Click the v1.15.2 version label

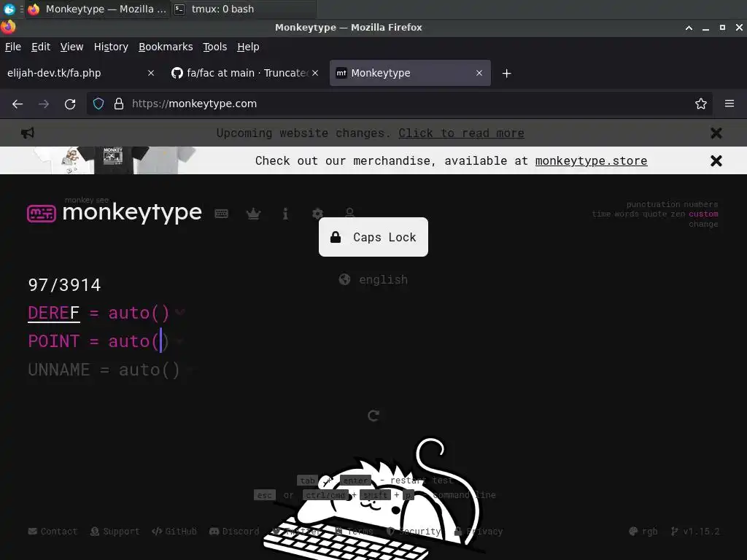(695, 532)
